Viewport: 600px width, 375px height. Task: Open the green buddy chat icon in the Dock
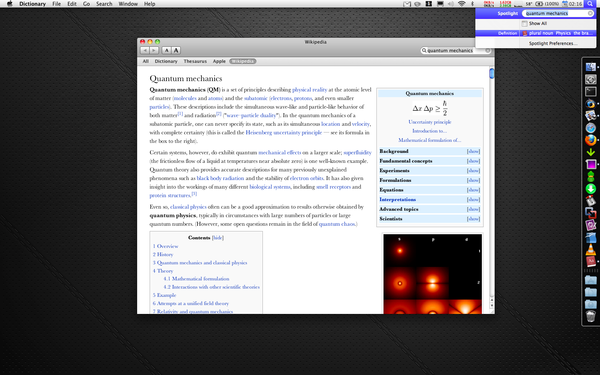[x=590, y=176]
